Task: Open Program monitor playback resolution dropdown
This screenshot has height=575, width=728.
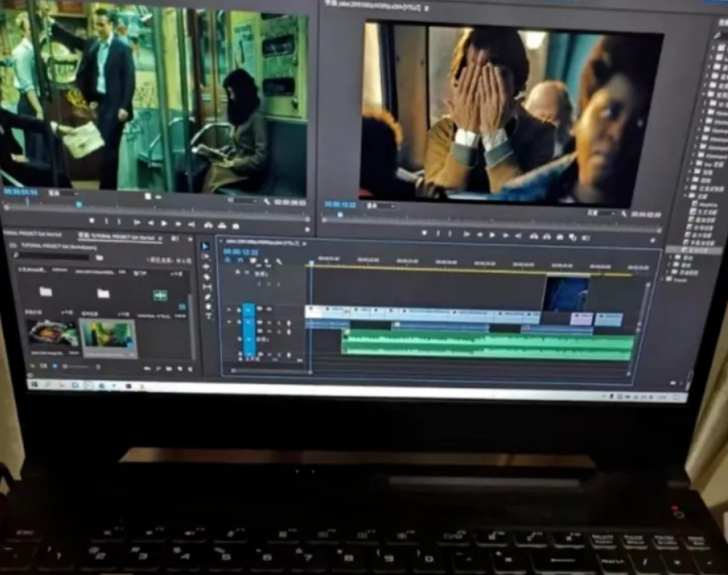Action: [601, 213]
